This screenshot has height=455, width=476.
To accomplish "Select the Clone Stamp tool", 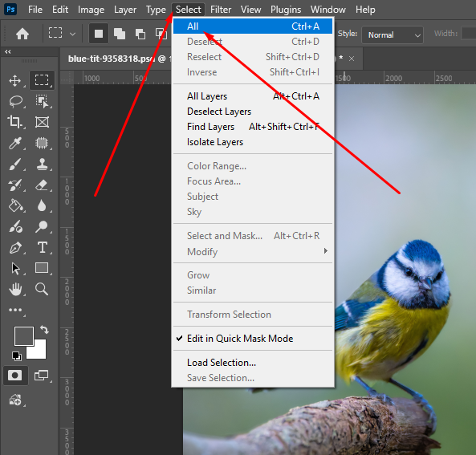I will click(42, 165).
